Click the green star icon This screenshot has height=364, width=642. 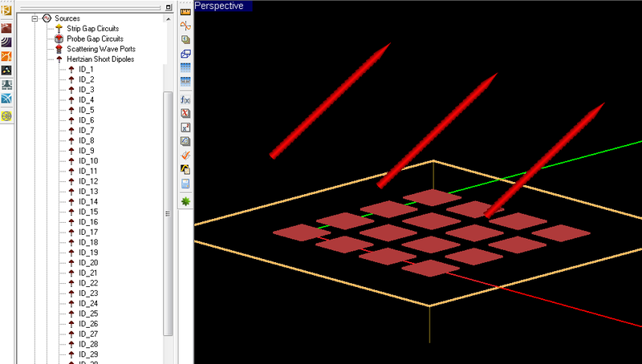coord(186,201)
